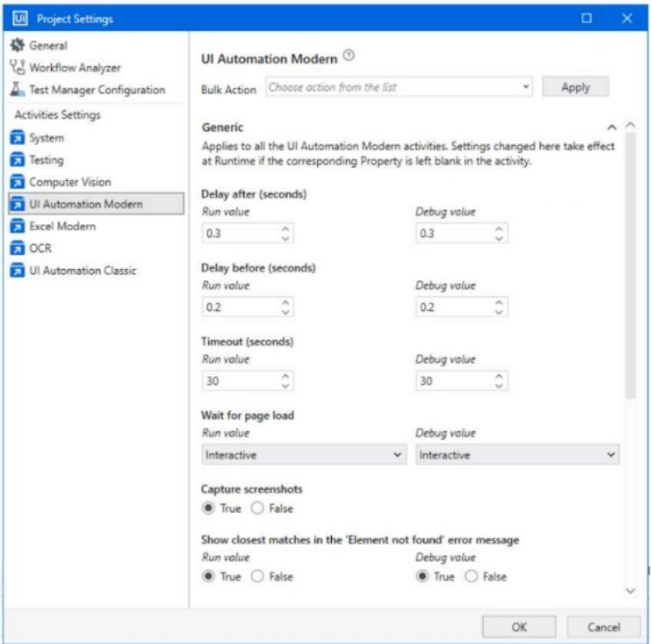
Task: Click the scrollbar down arrow
Action: click(630, 591)
